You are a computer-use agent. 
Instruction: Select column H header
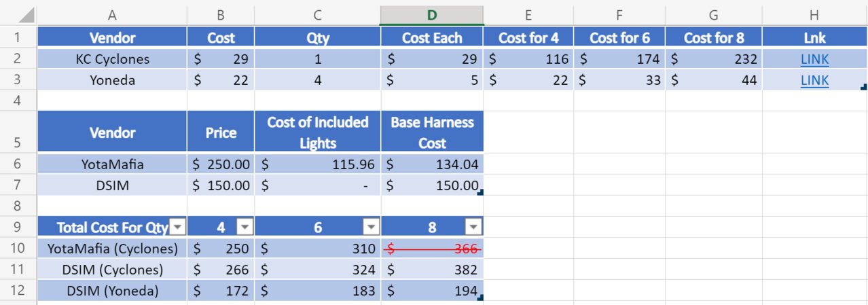pos(814,15)
